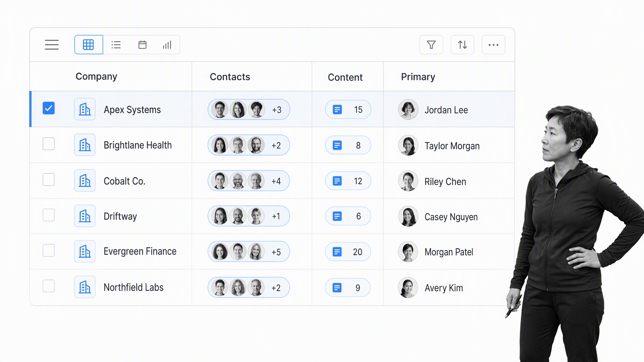Open the hamburger menu
Viewport: 644px width, 362px height.
pos(52,45)
